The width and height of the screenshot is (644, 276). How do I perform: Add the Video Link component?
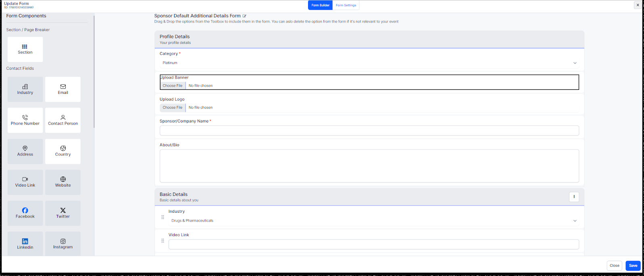[25, 182]
